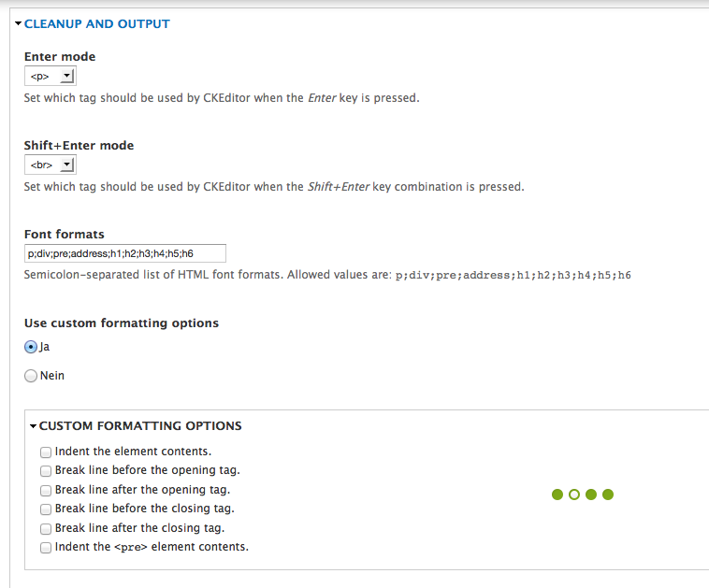
Task: Click the Font formats field label
Action: (x=64, y=234)
